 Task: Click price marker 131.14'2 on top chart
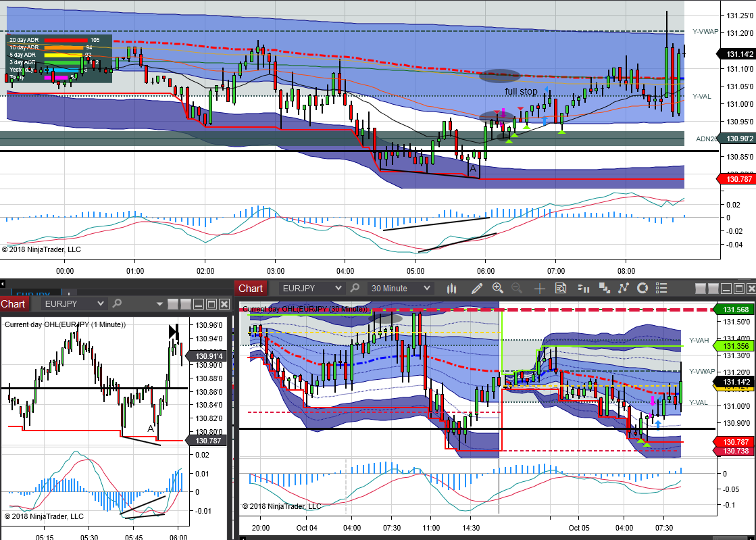[735, 55]
